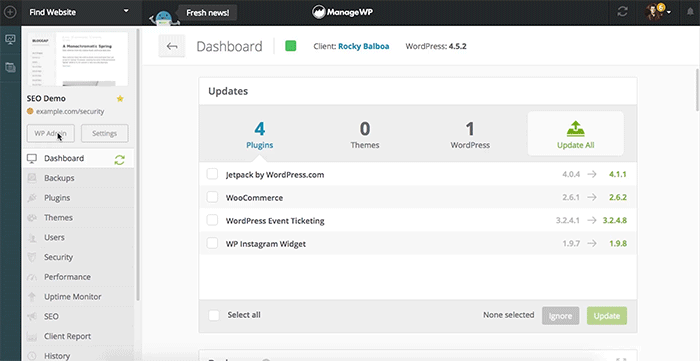Click the Themes palette sidebar icon
The image size is (700, 361).
pos(32,218)
